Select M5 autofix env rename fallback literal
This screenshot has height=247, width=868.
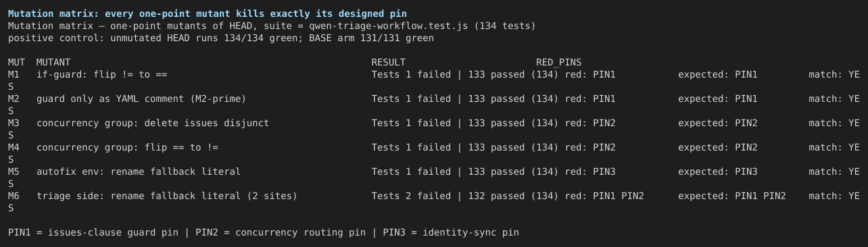point(139,171)
